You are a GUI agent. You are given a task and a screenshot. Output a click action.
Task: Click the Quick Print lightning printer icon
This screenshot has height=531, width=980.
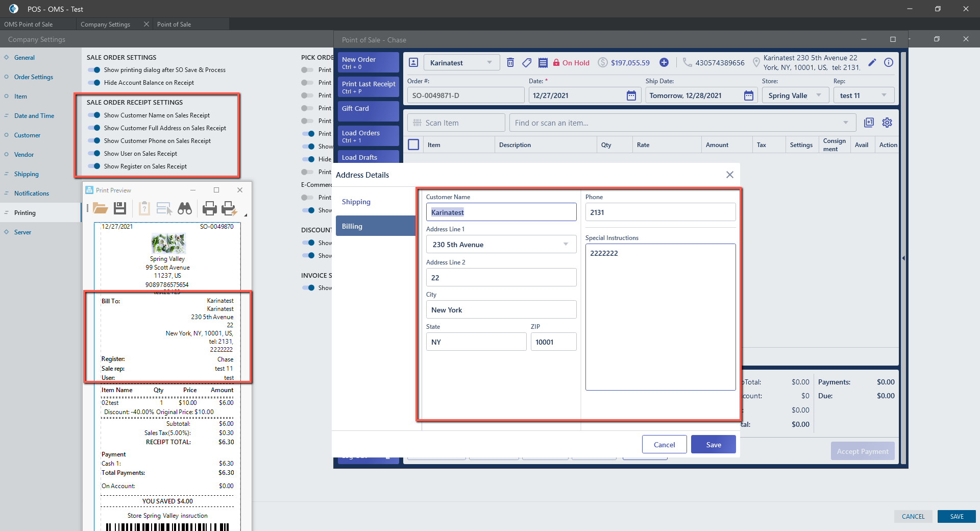229,208
